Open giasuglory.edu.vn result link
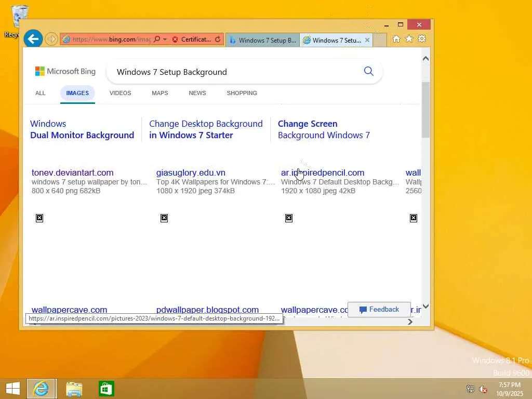 coord(191,172)
